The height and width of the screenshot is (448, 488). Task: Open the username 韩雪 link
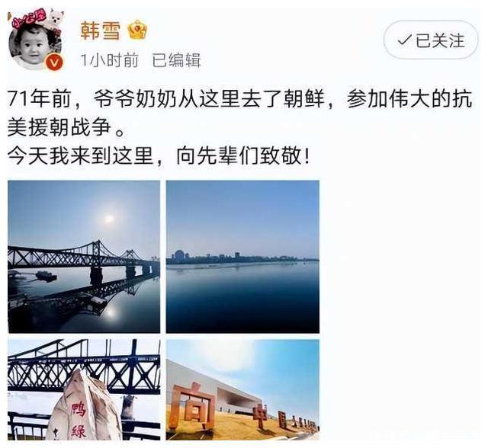coord(101,30)
